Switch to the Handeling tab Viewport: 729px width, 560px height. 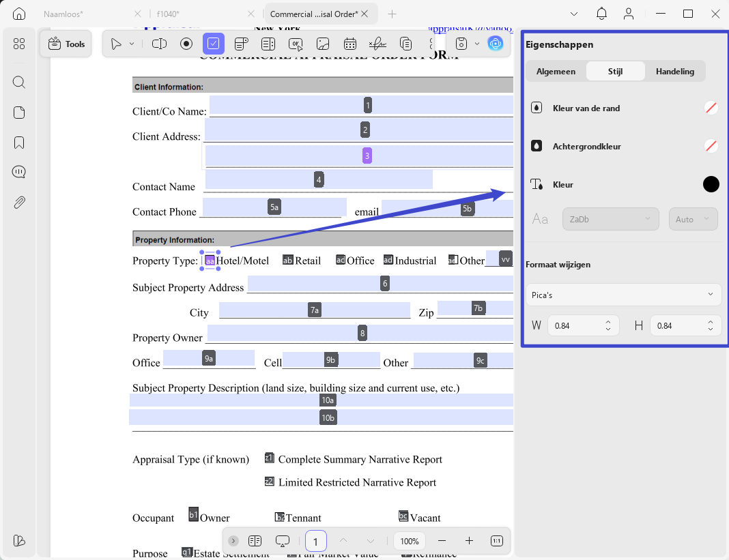tap(674, 71)
